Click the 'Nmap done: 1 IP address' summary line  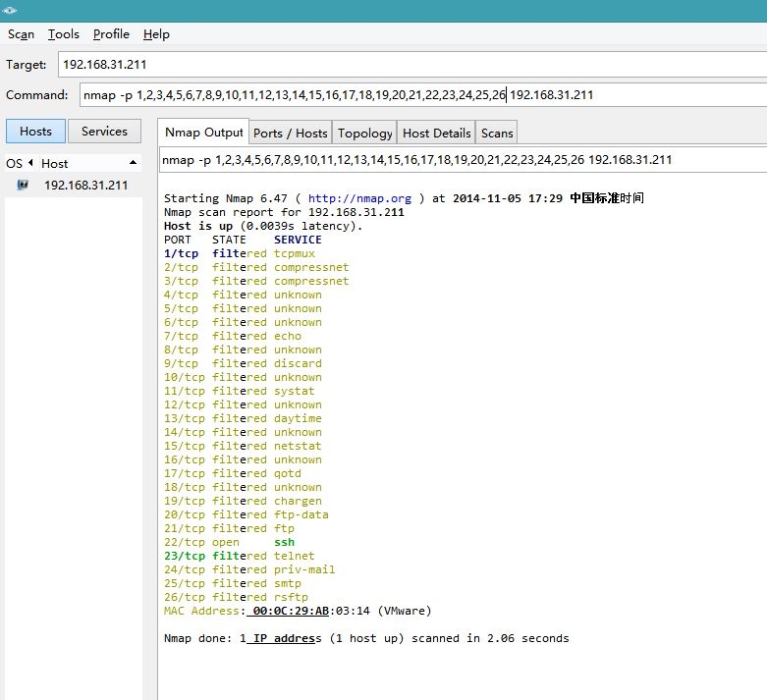pos(366,638)
